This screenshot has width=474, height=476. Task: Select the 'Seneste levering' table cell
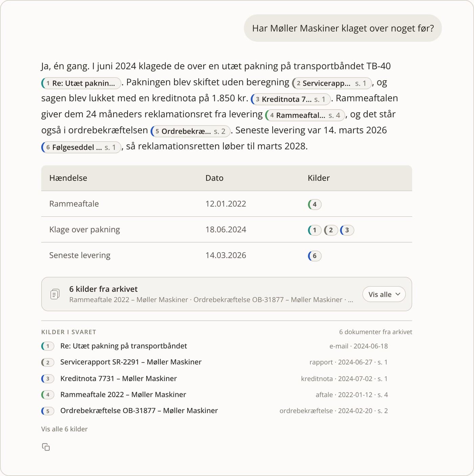click(80, 255)
